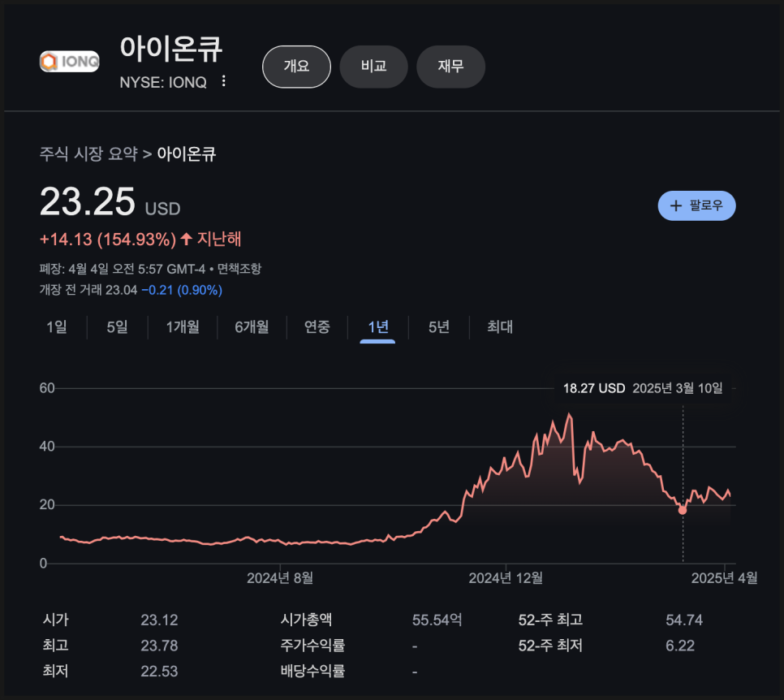Click the 52-주 최고 value 54.74
The width and height of the screenshot is (784, 700).
pyautogui.click(x=684, y=620)
